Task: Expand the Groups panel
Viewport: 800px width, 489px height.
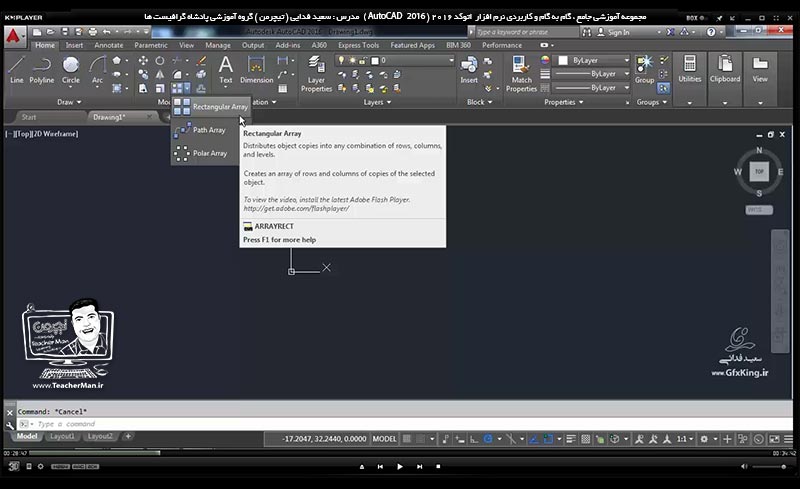Action: (x=652, y=102)
